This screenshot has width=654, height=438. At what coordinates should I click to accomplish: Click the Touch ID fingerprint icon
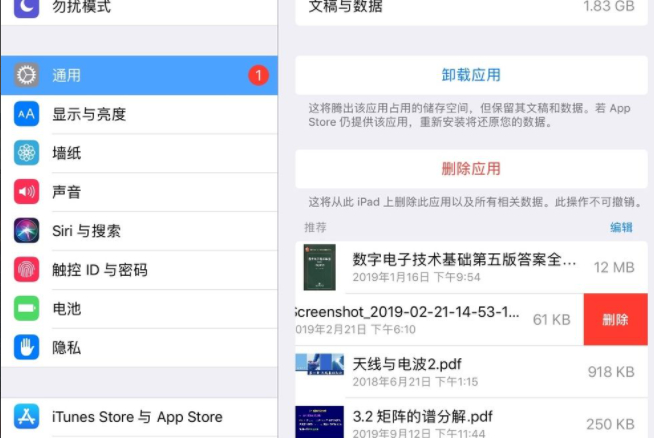point(26,269)
